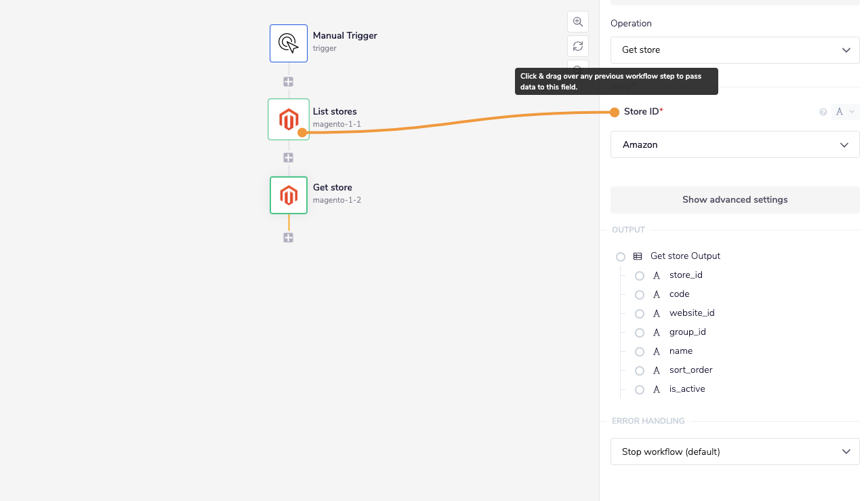868x501 pixels.
Task: Select the store_id output radio button
Action: click(x=640, y=275)
